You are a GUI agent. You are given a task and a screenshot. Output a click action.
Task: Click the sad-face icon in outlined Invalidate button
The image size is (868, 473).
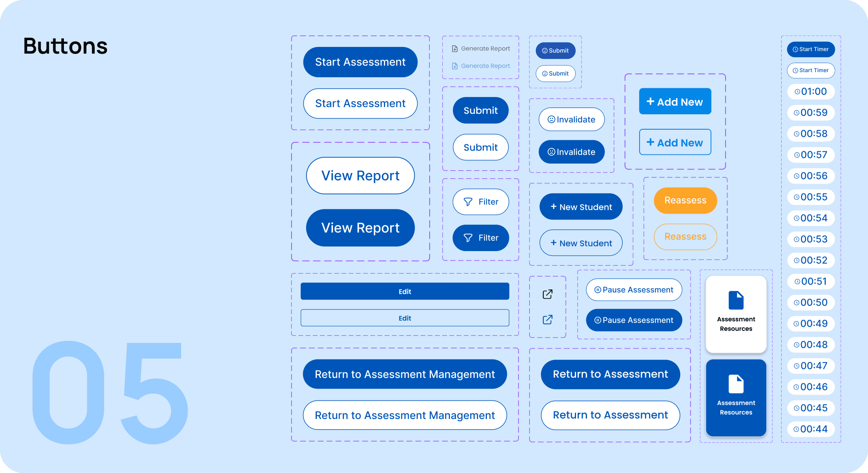(551, 119)
